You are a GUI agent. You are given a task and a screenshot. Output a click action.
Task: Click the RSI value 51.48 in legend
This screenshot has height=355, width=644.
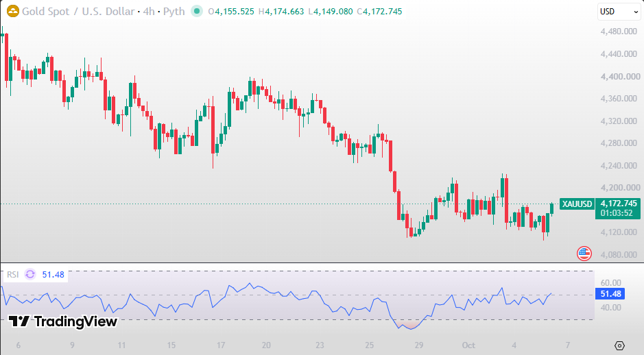click(x=53, y=275)
